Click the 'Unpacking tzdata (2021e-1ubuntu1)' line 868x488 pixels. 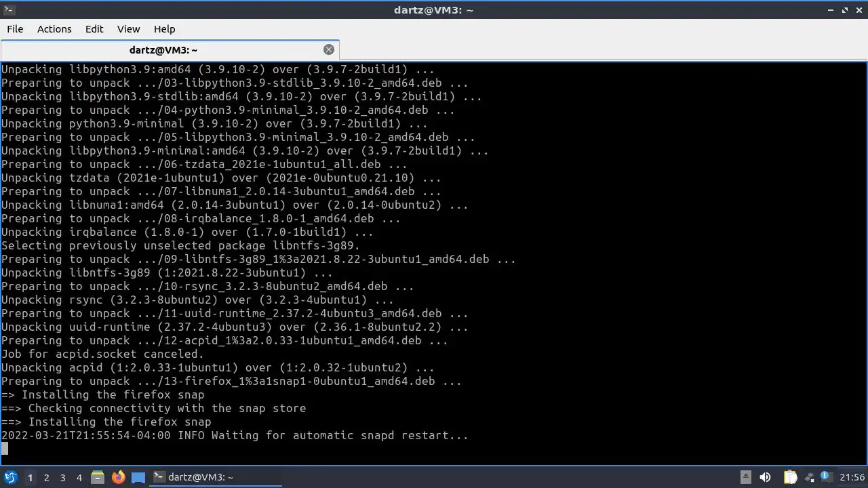pyautogui.click(x=221, y=178)
